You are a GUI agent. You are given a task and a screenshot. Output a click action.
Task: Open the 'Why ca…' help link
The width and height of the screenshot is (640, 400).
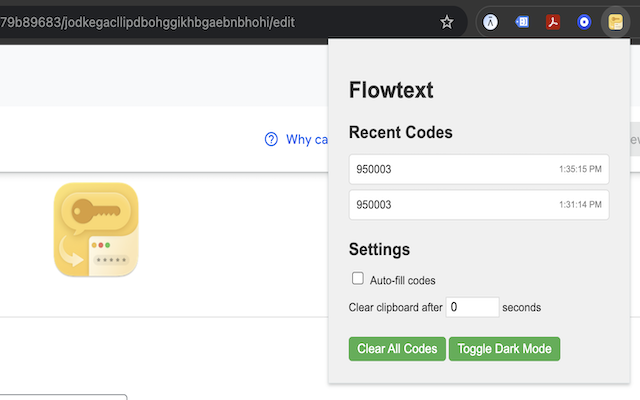coord(307,139)
